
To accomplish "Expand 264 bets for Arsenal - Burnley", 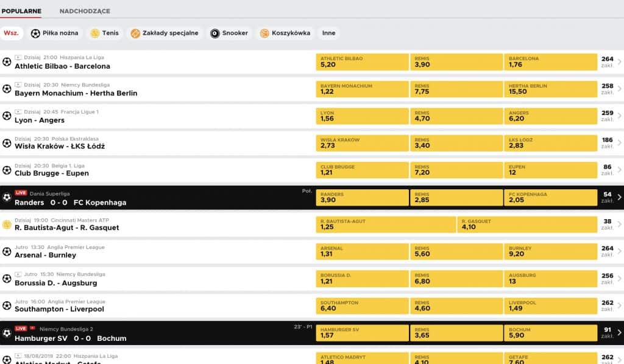I will pos(611,251).
